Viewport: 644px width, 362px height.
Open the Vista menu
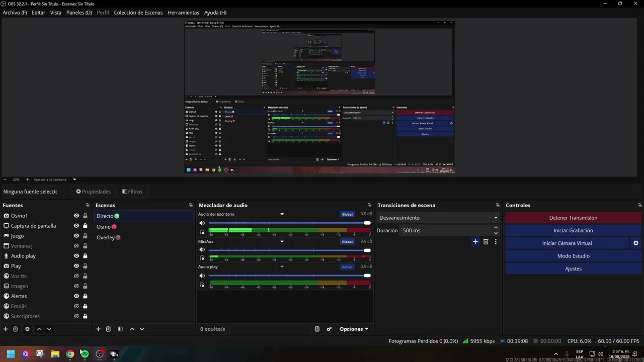(x=56, y=13)
